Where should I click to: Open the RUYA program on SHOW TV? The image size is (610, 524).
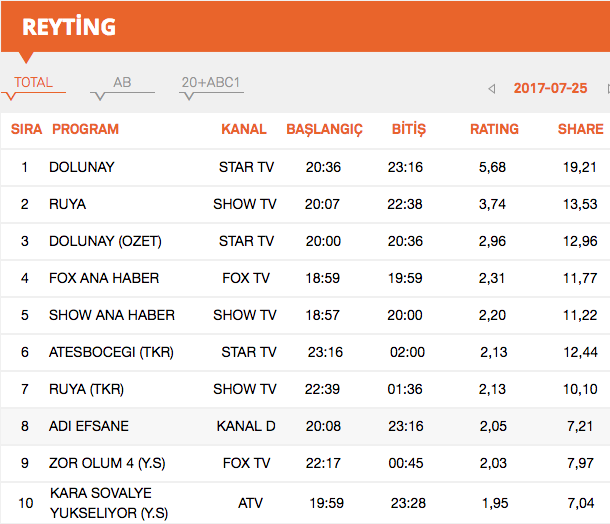tap(68, 204)
